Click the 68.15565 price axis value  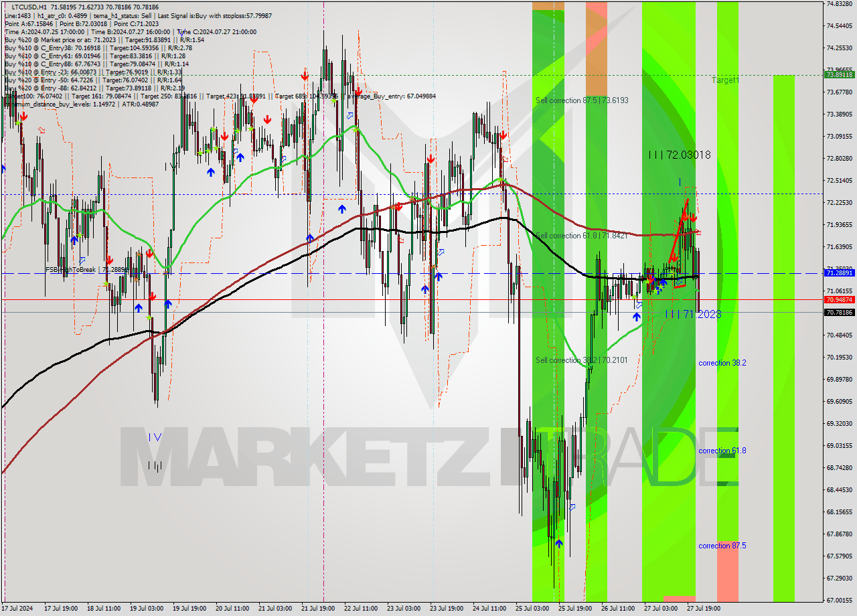point(840,512)
